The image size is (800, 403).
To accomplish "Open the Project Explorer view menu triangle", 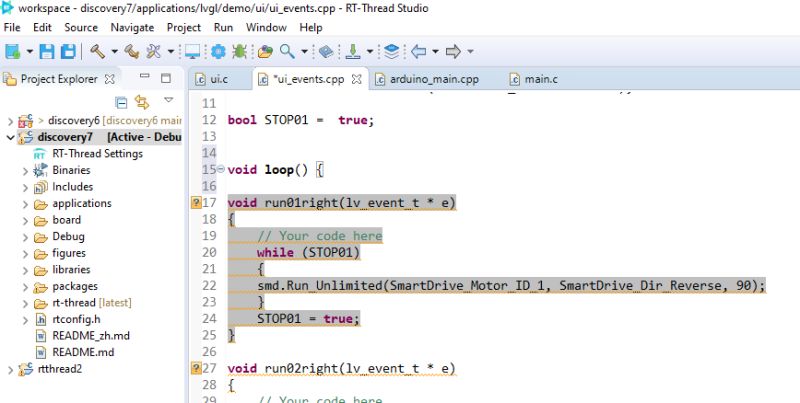I will pos(169,100).
